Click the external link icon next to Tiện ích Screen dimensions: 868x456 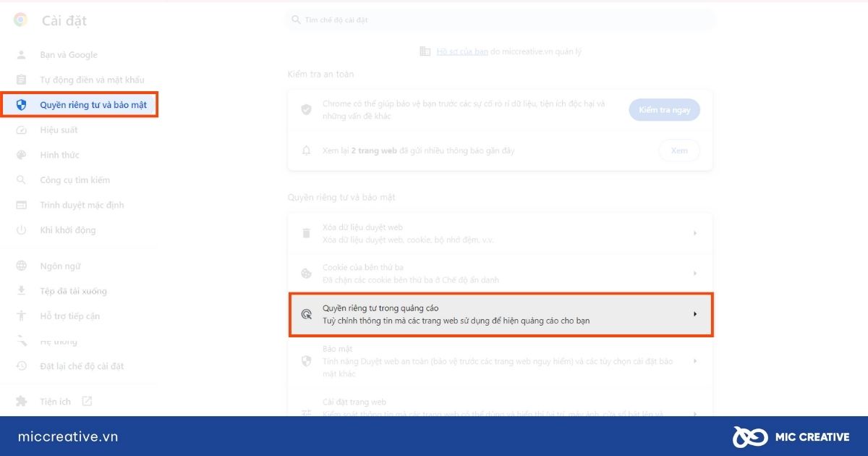tap(87, 401)
